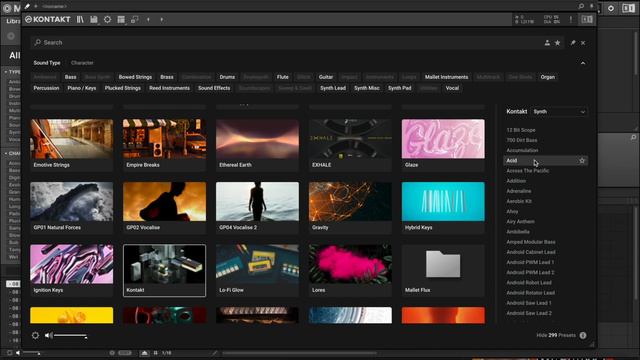Switch to Character tab
The height and width of the screenshot is (360, 640).
pos(82,63)
